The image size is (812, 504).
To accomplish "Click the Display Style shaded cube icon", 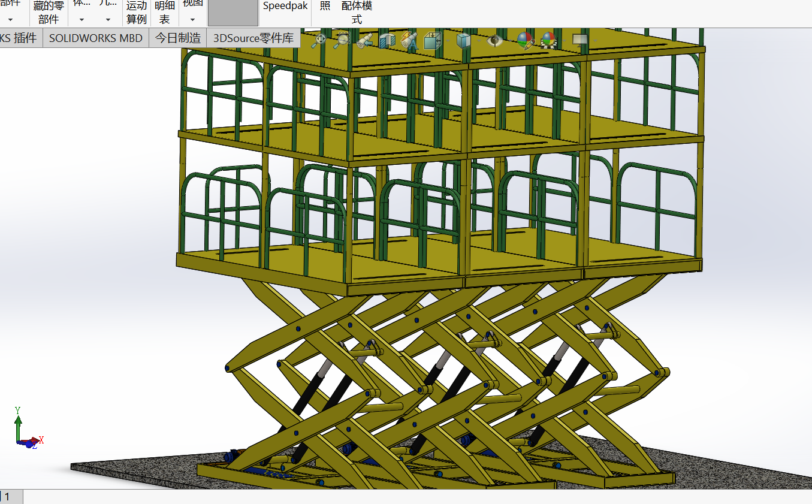I will [x=463, y=40].
